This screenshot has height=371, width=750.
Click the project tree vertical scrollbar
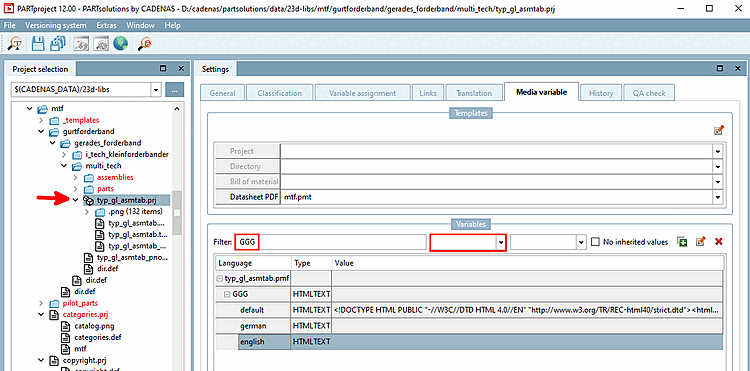177,213
